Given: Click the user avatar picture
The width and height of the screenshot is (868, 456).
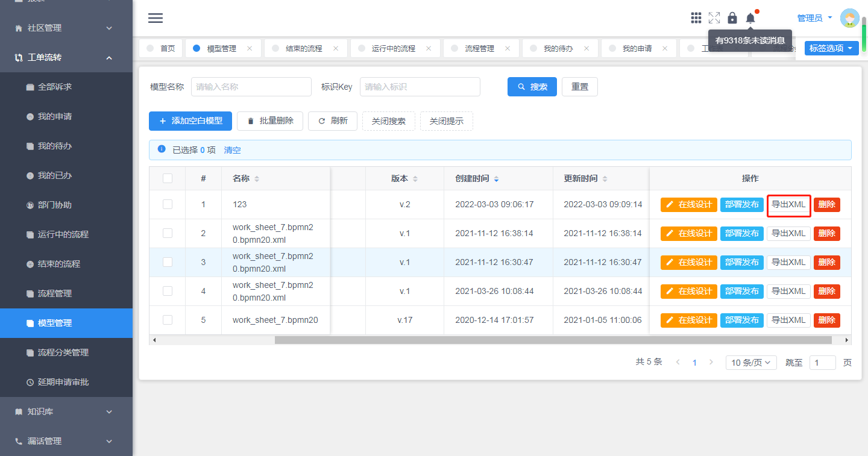Looking at the screenshot, I should (850, 18).
